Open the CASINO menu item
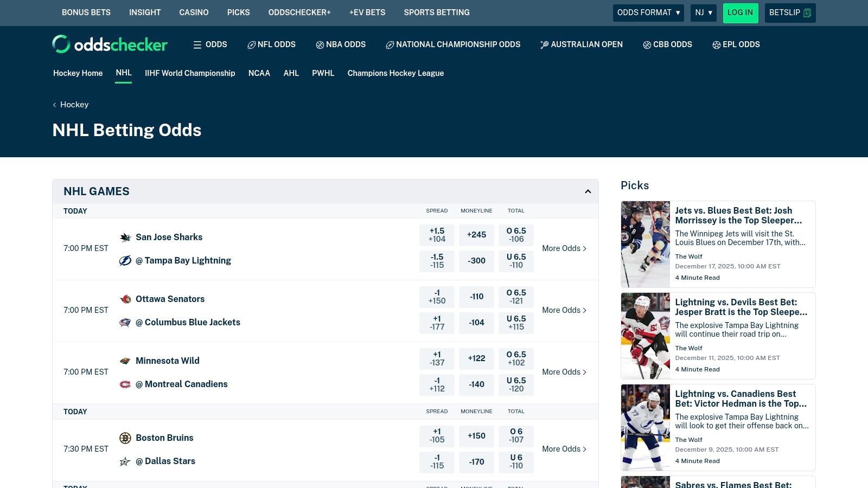 (194, 12)
